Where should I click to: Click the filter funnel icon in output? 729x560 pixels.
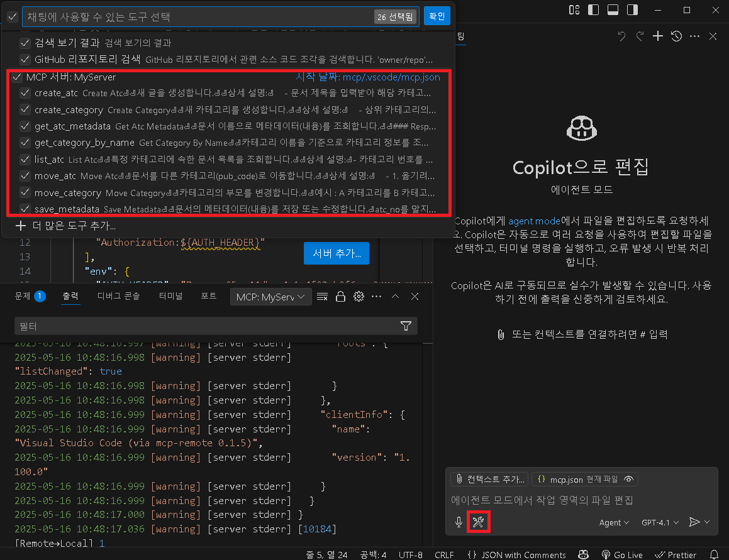tap(406, 326)
